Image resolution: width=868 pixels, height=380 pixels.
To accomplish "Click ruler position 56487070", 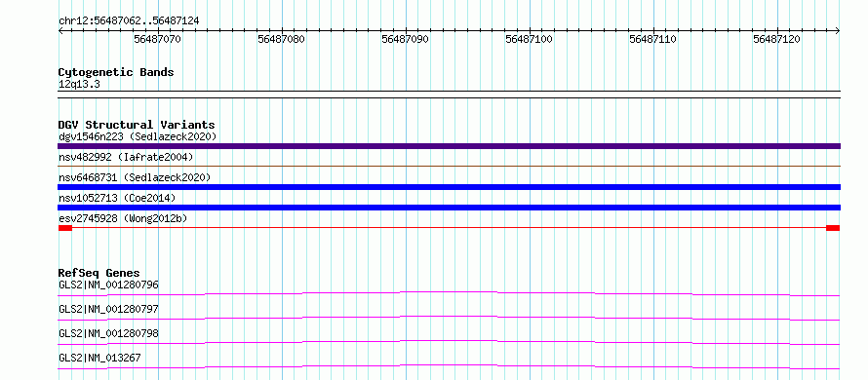I will pos(158,40).
